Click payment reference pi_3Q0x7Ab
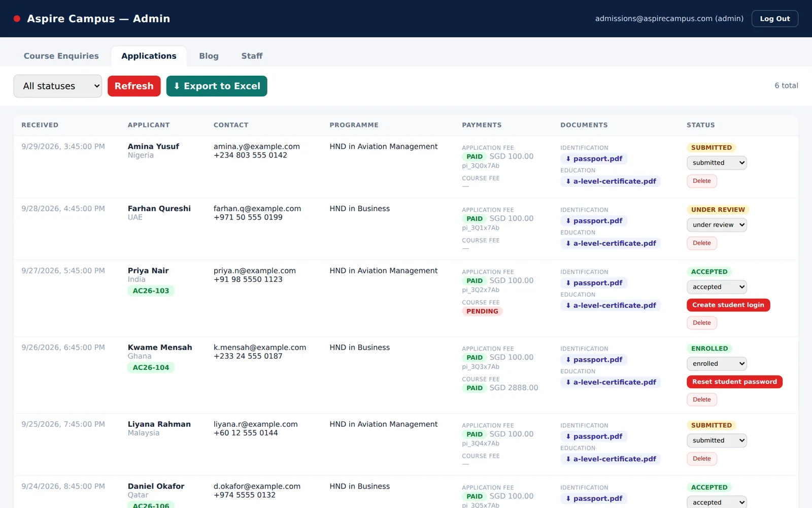Screen dimensions: 812x508 pyautogui.click(x=481, y=166)
